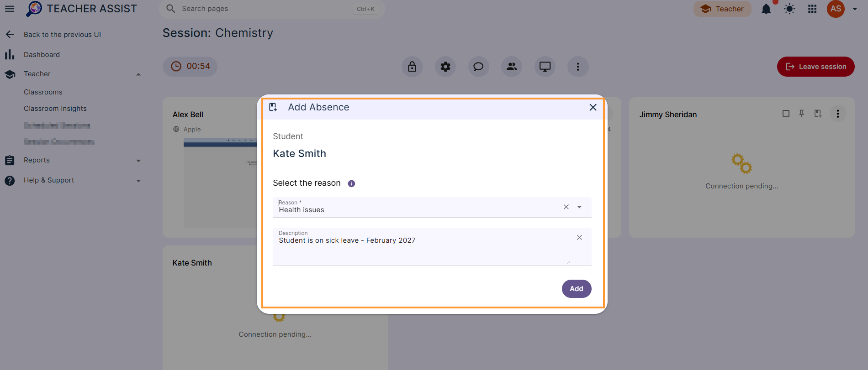Open the session chat bubble icon
868x370 pixels.
(x=478, y=67)
